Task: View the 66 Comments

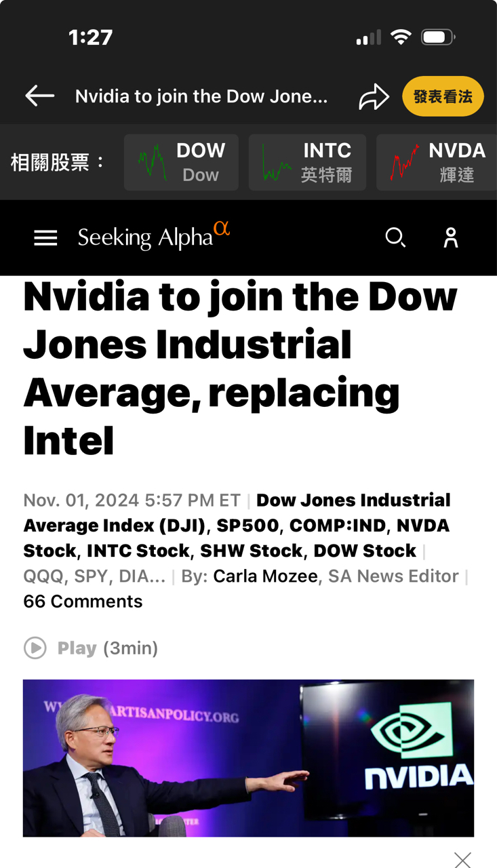Action: (x=83, y=601)
